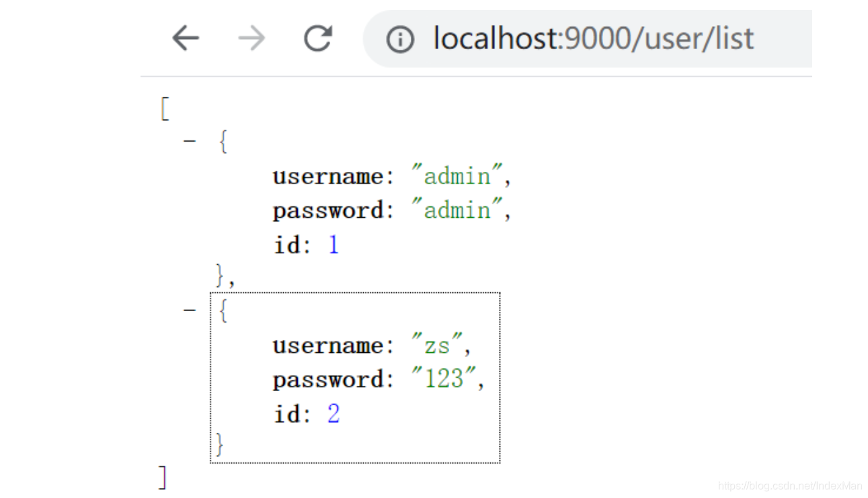The image size is (868, 498).
Task: Select the username value "admin"
Action: 457,176
